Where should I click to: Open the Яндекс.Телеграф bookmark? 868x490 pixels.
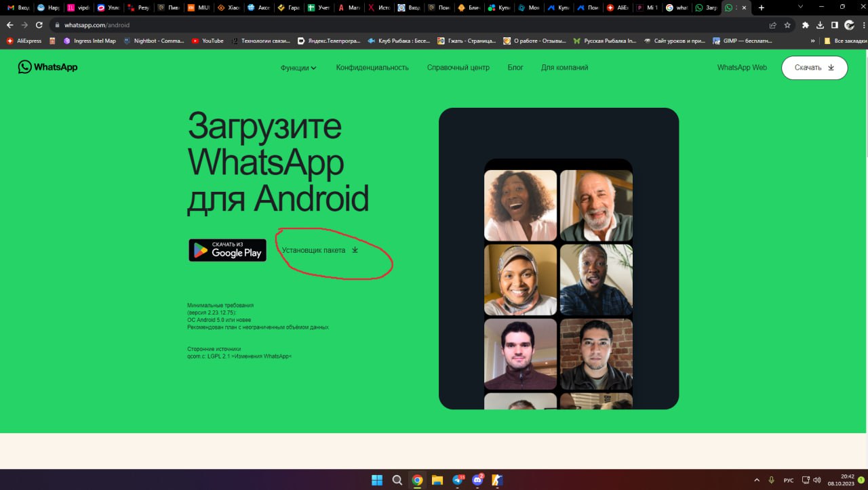330,41
